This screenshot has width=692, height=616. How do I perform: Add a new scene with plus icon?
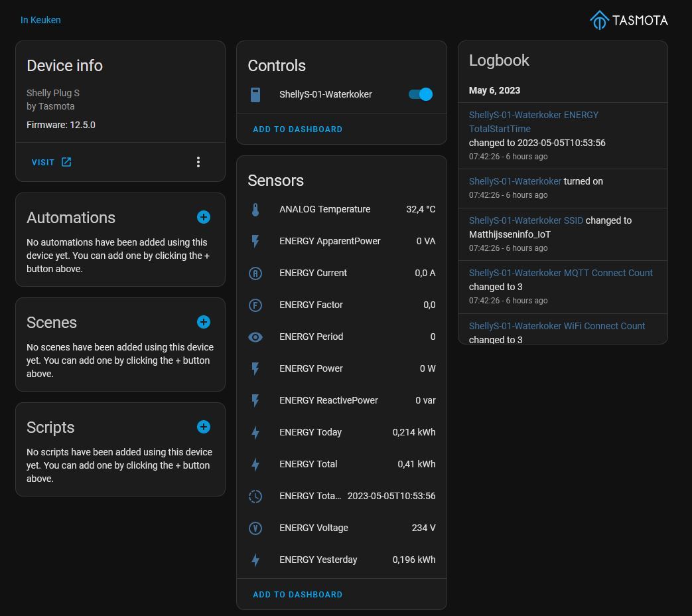204,322
